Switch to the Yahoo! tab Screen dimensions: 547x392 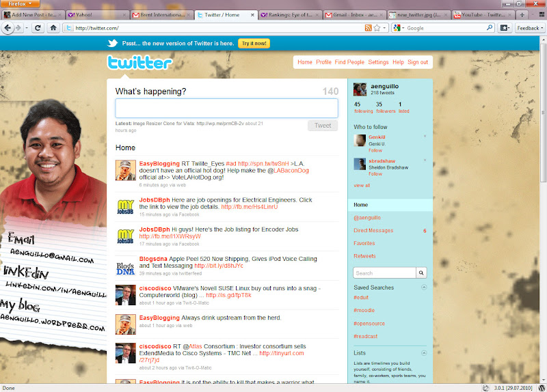[x=97, y=14]
